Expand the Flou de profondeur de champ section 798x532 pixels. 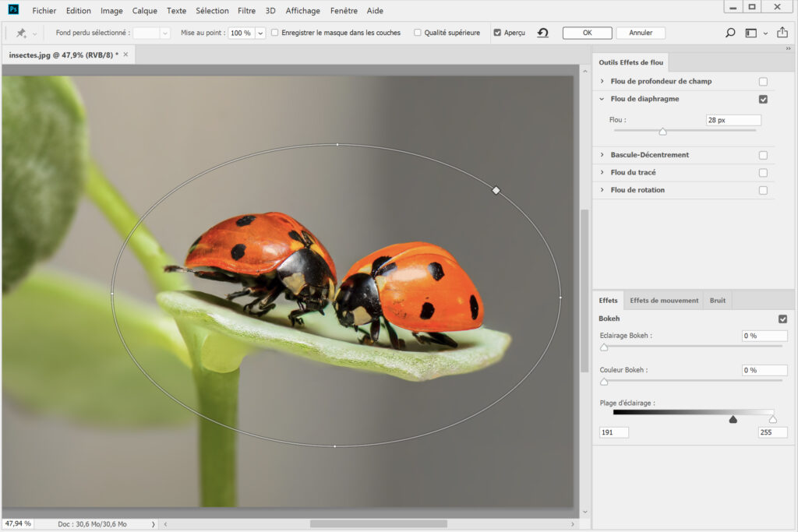point(602,81)
